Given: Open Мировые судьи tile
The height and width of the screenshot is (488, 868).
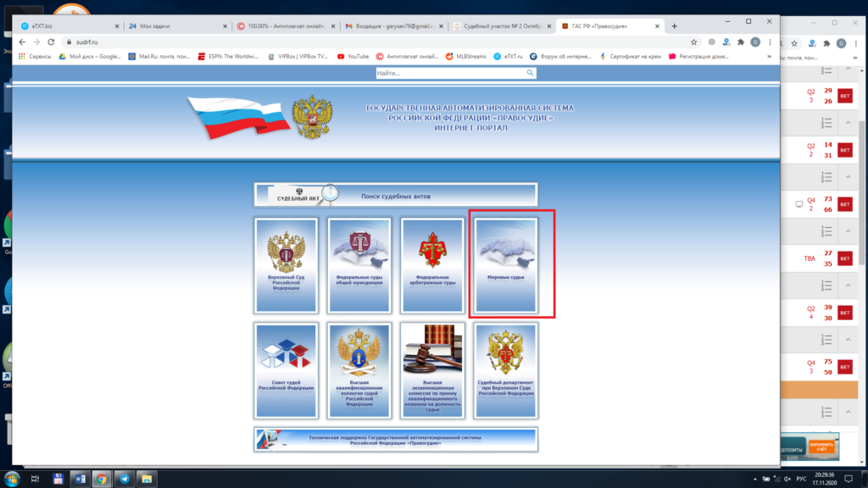Looking at the screenshot, I should pyautogui.click(x=505, y=265).
